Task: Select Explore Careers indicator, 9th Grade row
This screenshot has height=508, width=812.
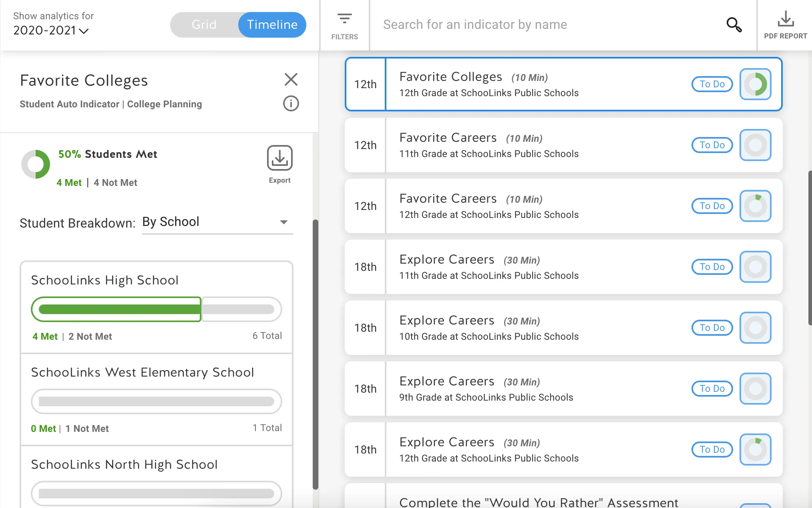Action: coord(564,389)
